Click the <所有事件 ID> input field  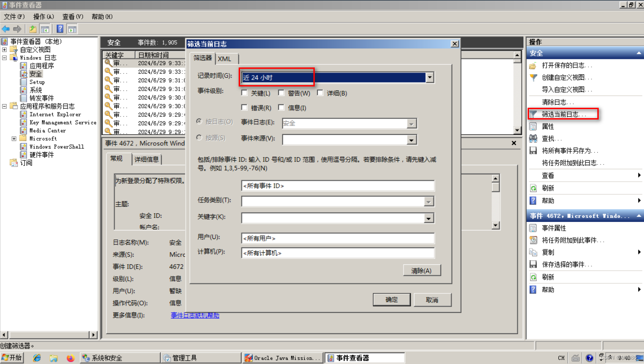point(338,186)
